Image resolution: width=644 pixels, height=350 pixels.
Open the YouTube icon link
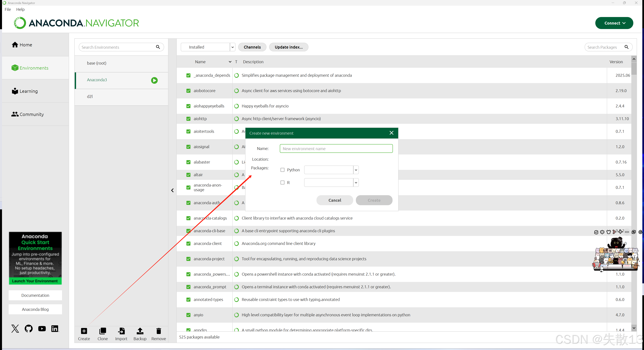pos(42,328)
